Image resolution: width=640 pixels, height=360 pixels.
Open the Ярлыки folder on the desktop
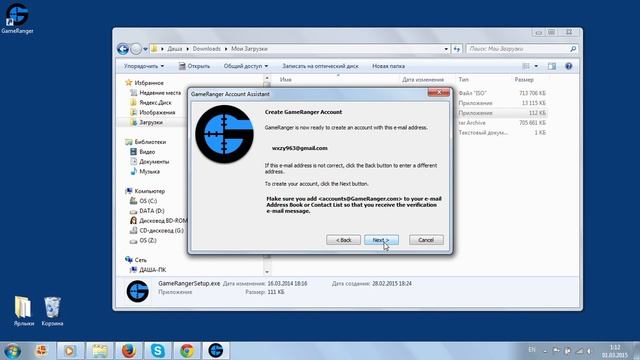[23, 311]
